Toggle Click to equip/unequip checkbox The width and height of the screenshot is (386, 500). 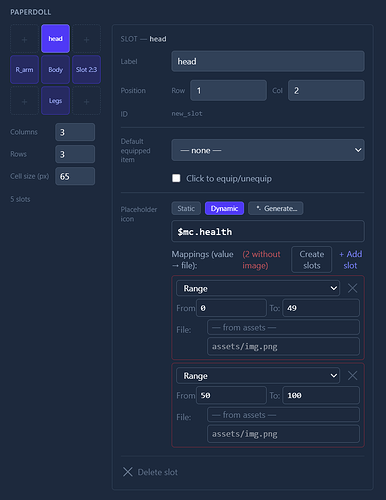pyautogui.click(x=176, y=178)
